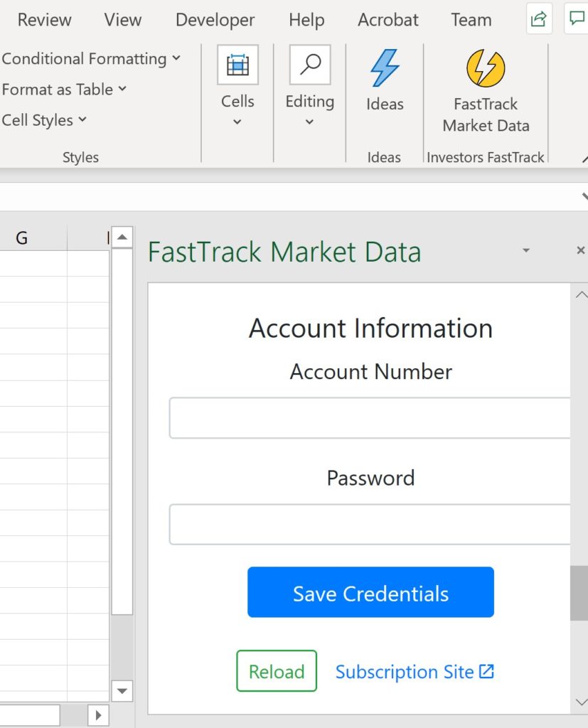Launch FastTrack Market Data add-in icon
Image resolution: width=588 pixels, height=728 pixels.
486,68
